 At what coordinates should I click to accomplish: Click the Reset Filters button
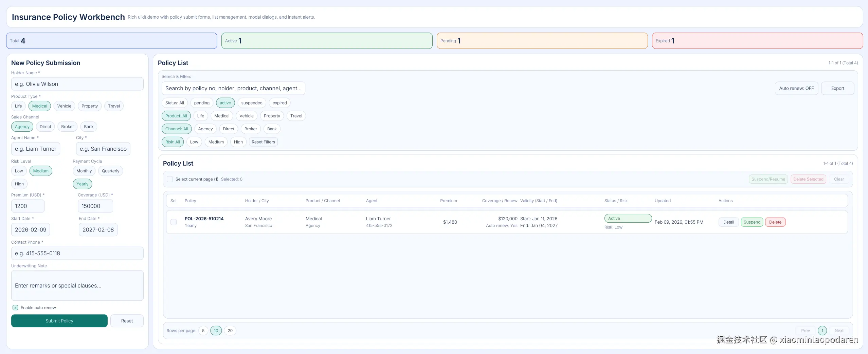click(x=264, y=142)
